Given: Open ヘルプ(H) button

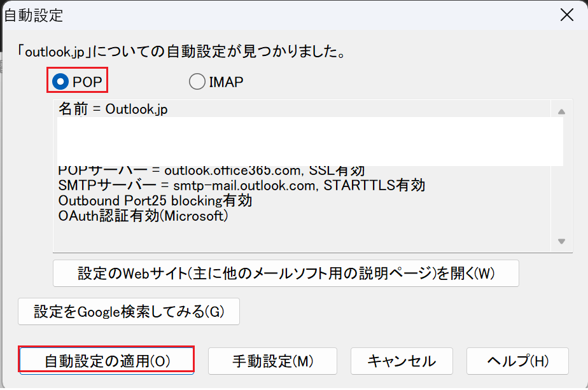Looking at the screenshot, I should pyautogui.click(x=517, y=361).
